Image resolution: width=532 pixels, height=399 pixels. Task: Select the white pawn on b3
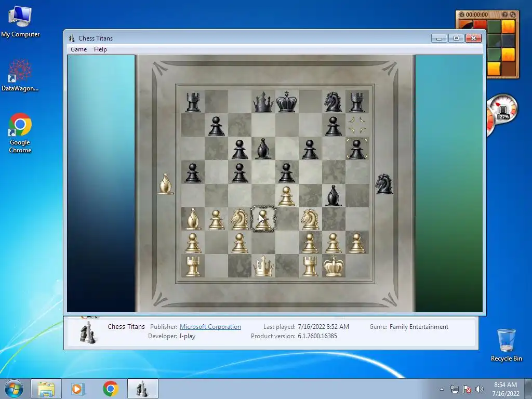[216, 220]
